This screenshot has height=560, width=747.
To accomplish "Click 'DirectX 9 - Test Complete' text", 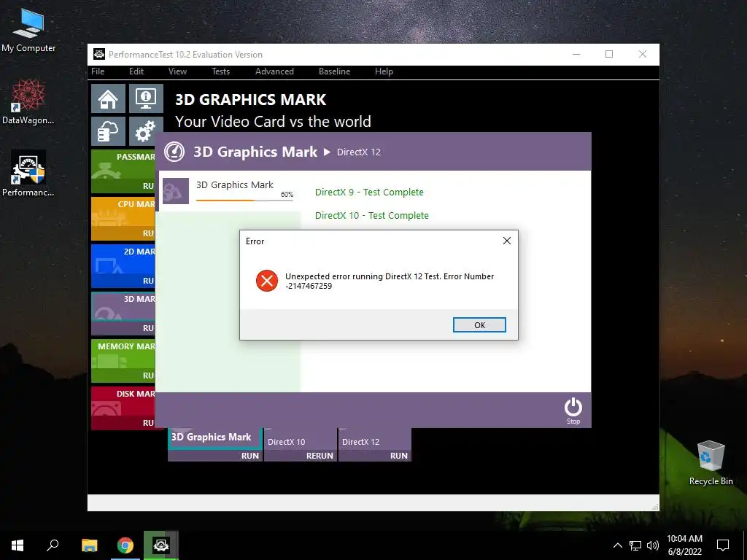I will (369, 192).
